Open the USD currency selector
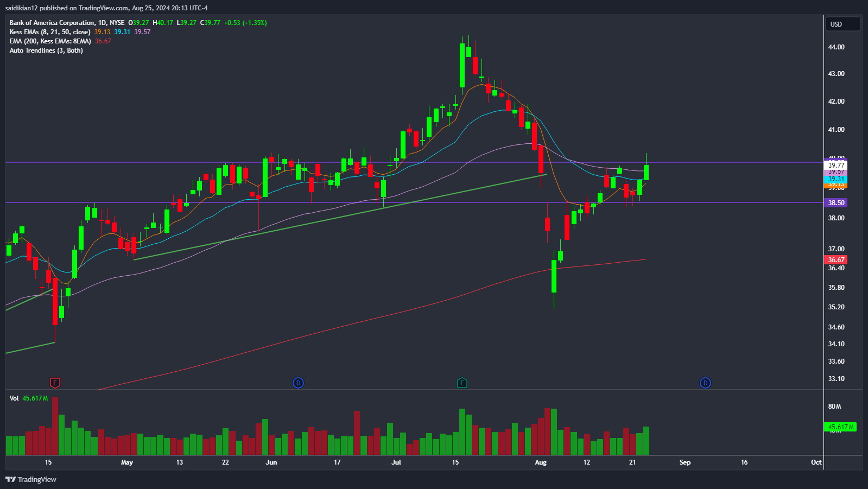The height and width of the screenshot is (489, 868). [x=843, y=24]
